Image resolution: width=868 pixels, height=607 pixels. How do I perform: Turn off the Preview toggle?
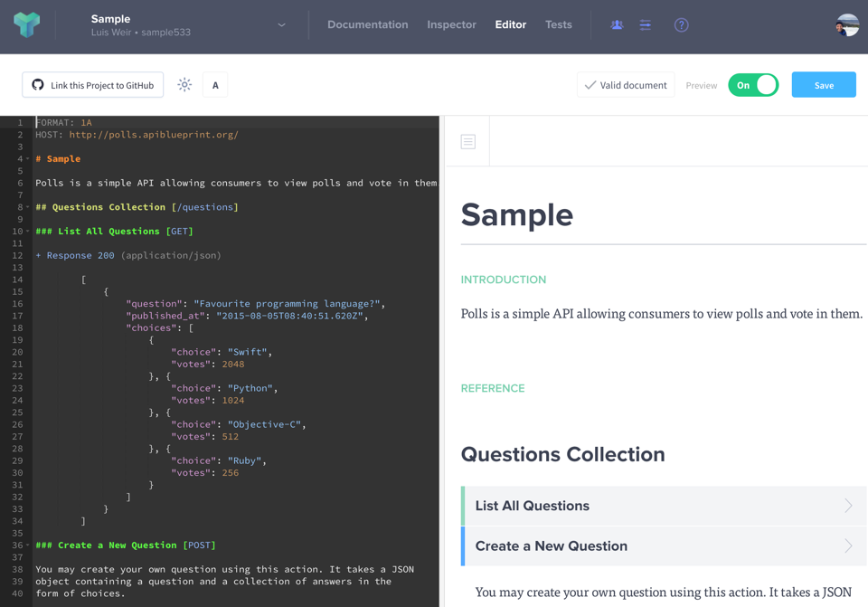pyautogui.click(x=753, y=85)
